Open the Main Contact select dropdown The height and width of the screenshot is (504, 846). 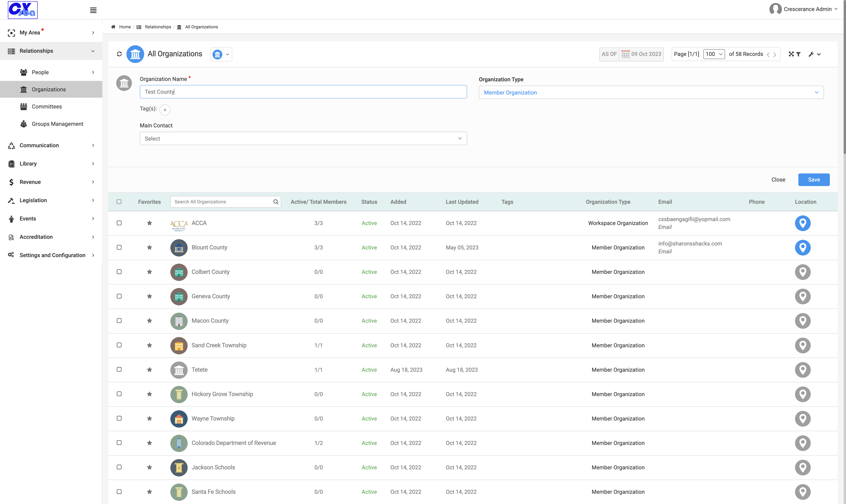tap(303, 139)
